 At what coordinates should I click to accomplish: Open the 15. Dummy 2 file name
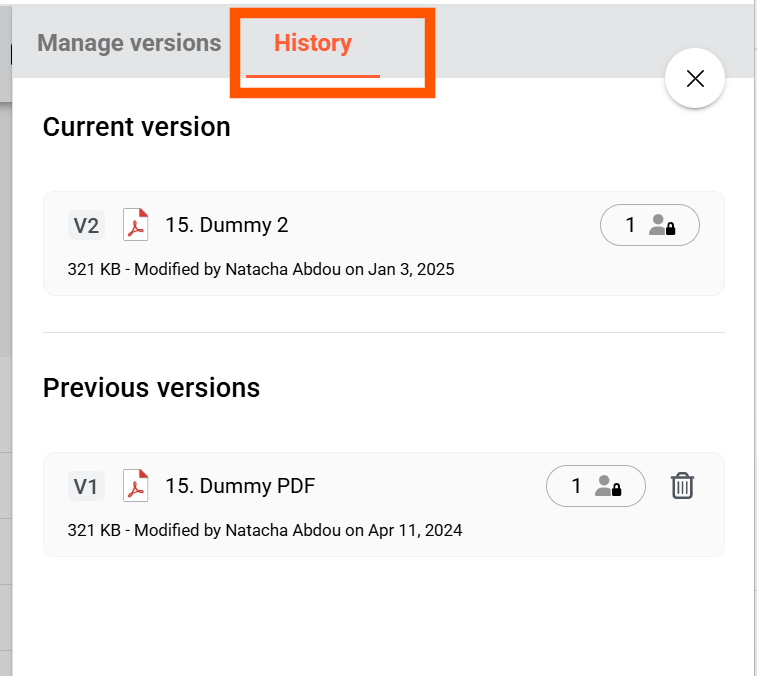[x=226, y=225]
